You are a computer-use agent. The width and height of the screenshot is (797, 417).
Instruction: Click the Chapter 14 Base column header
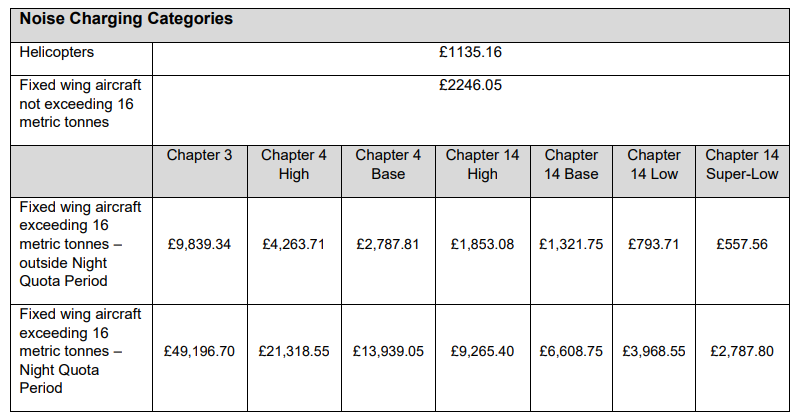(571, 164)
